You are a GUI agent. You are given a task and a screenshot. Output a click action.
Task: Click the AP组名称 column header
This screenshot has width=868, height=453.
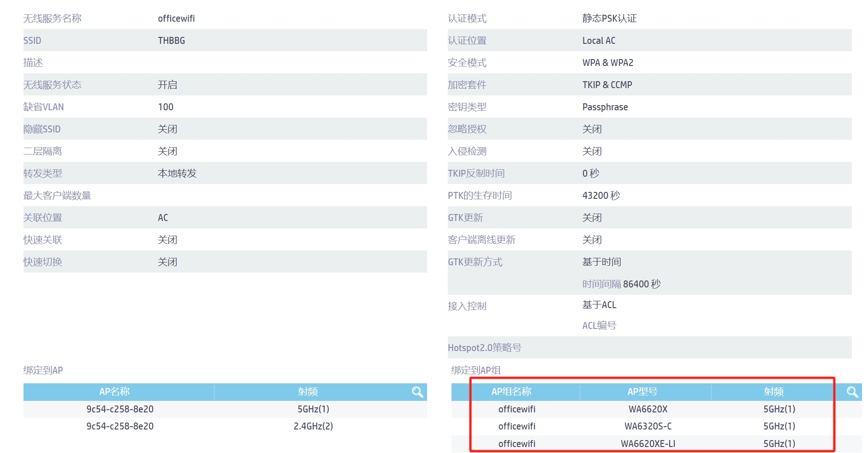click(511, 392)
